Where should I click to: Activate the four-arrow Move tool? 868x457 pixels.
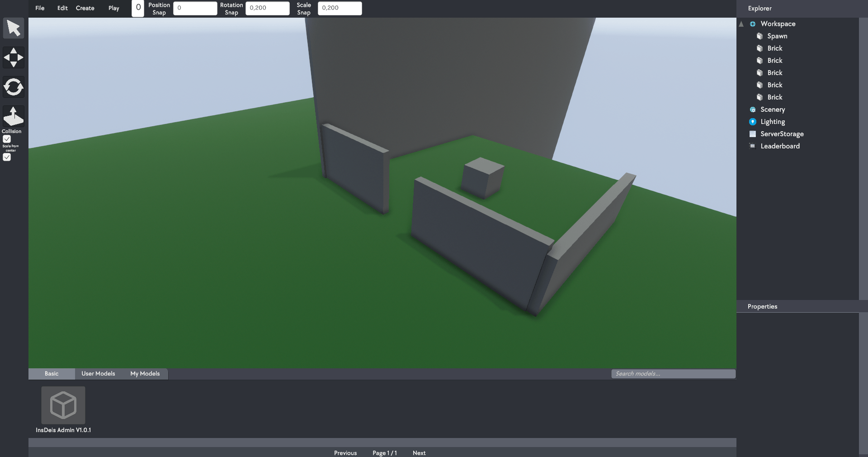(14, 57)
